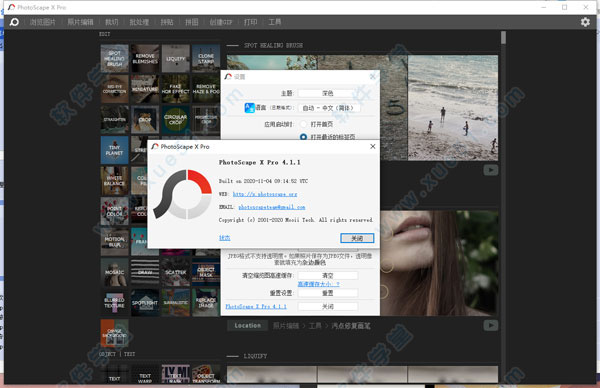Click PhotoScape X Pro 4.1.1 link in settings
The width and height of the screenshot is (600, 388).
click(x=256, y=306)
